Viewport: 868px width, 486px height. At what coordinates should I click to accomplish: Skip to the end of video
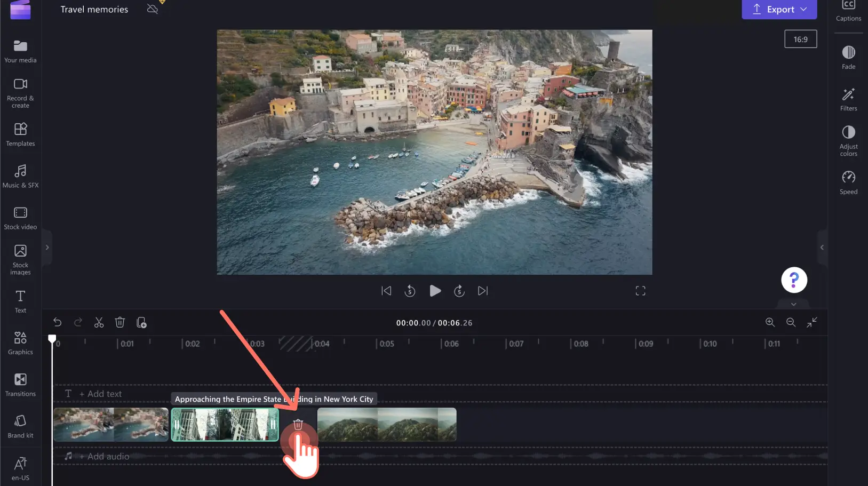click(x=483, y=291)
